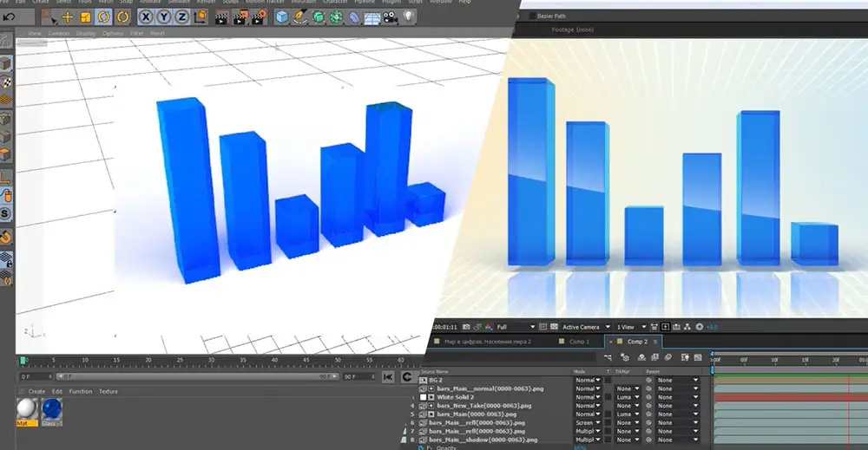Toggle Y axis lock

(x=164, y=17)
